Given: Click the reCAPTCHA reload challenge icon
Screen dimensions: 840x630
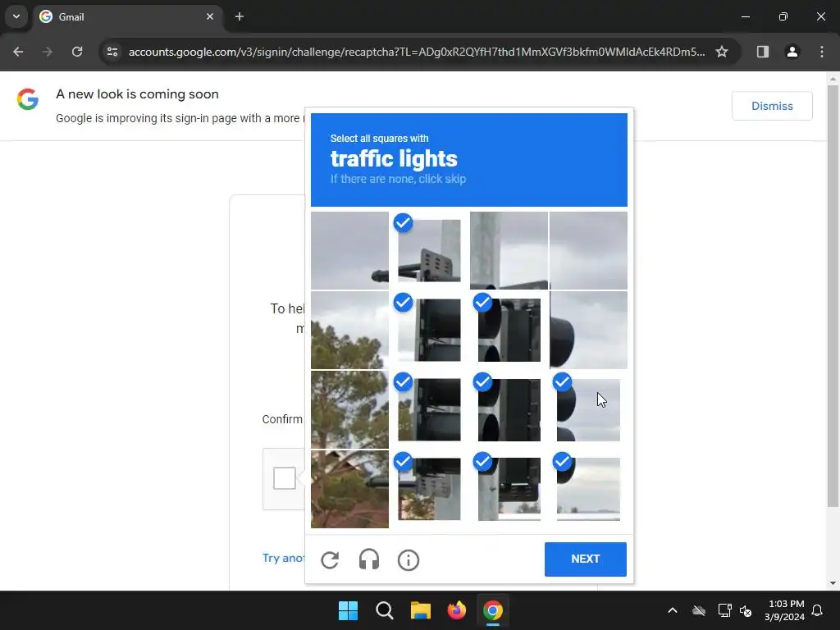Looking at the screenshot, I should [330, 559].
